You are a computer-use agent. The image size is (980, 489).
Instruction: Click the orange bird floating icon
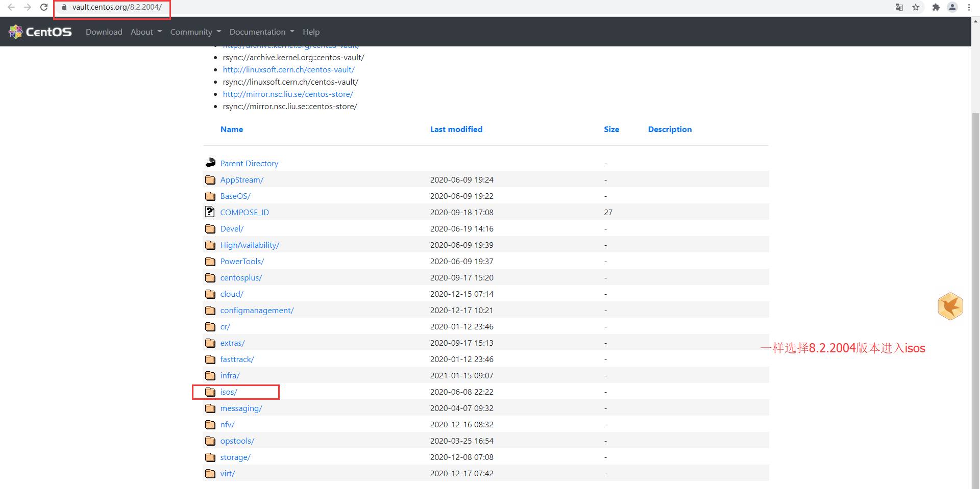[x=950, y=306]
